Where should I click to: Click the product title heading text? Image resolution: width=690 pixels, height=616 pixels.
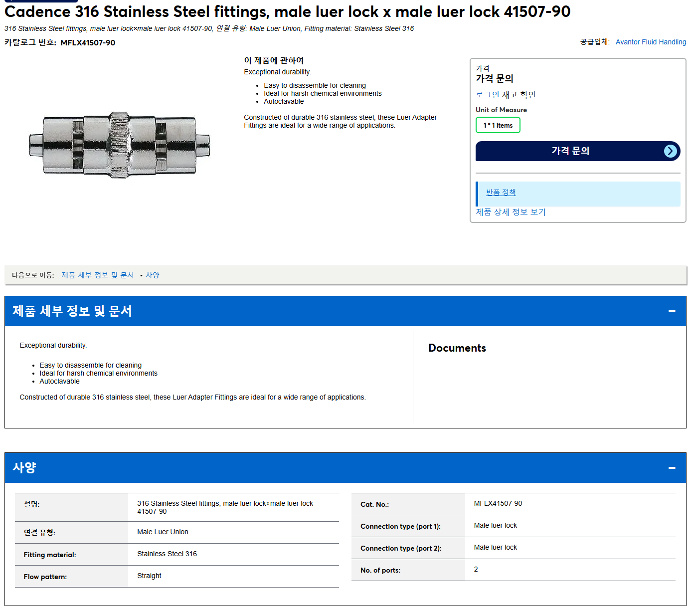click(x=288, y=11)
